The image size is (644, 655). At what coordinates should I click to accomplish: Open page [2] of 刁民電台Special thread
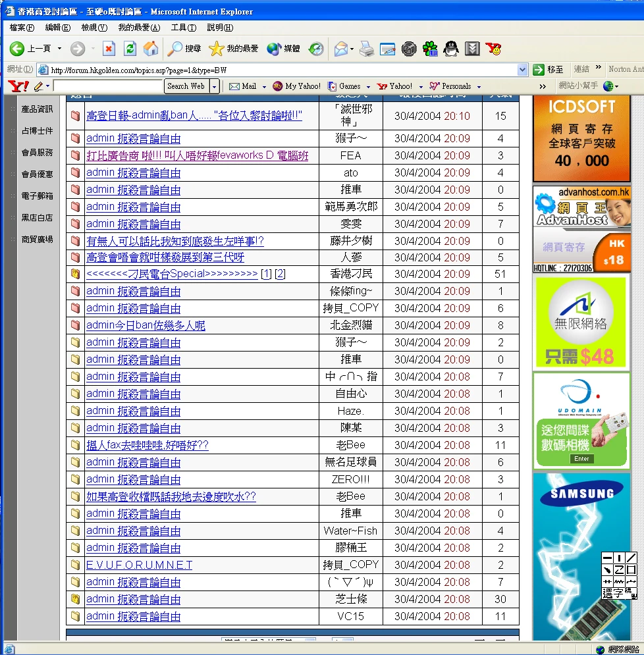tap(280, 274)
